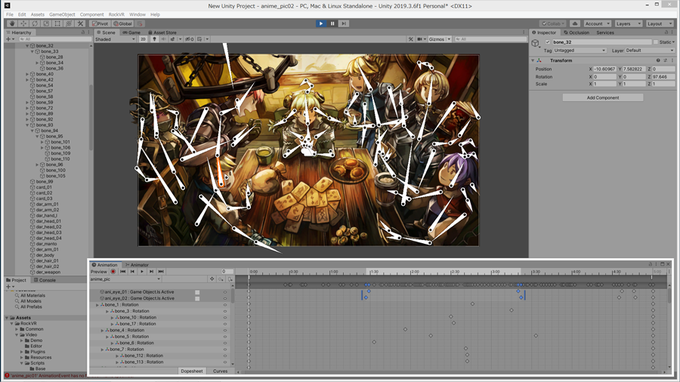Viewport: 680px width, 382px height.
Task: Jump to last animation keyframe
Action: [x=161, y=271]
